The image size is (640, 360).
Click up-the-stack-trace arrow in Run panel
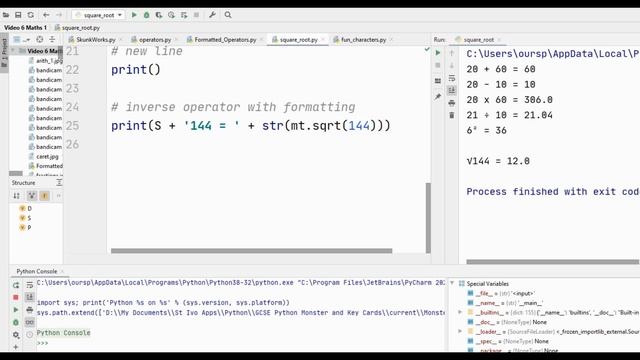coord(451,53)
